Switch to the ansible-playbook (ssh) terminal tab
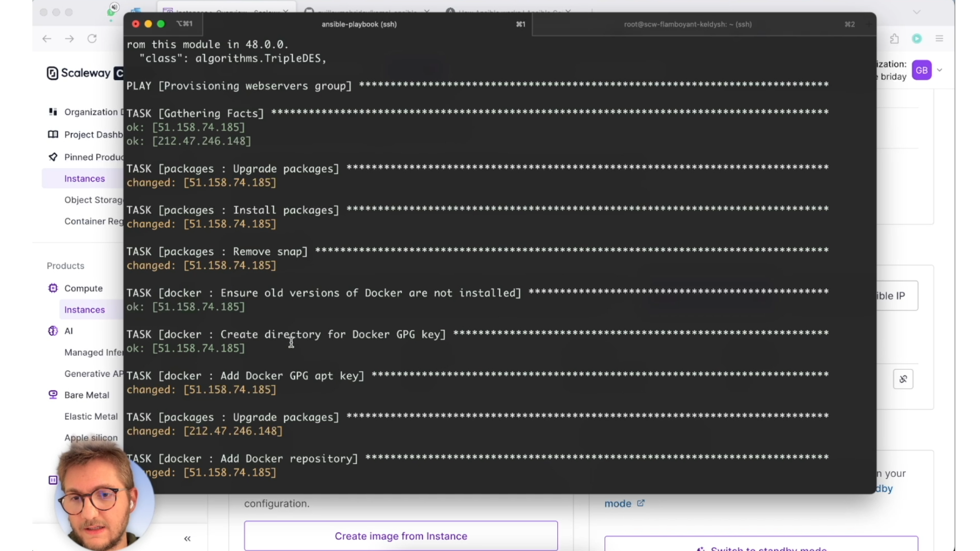 pyautogui.click(x=359, y=24)
